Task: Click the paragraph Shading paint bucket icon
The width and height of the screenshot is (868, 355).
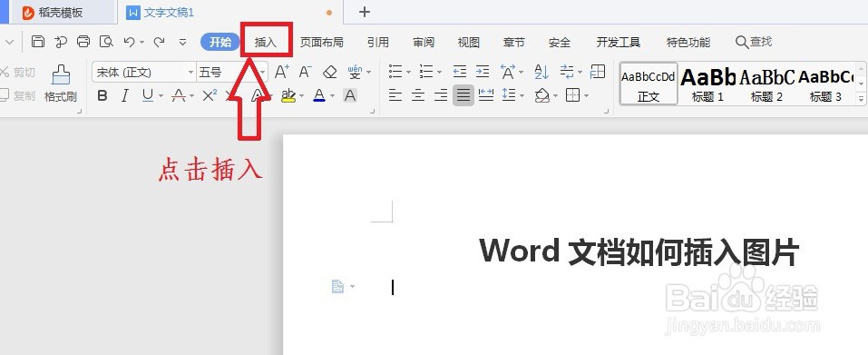Action: click(x=542, y=96)
